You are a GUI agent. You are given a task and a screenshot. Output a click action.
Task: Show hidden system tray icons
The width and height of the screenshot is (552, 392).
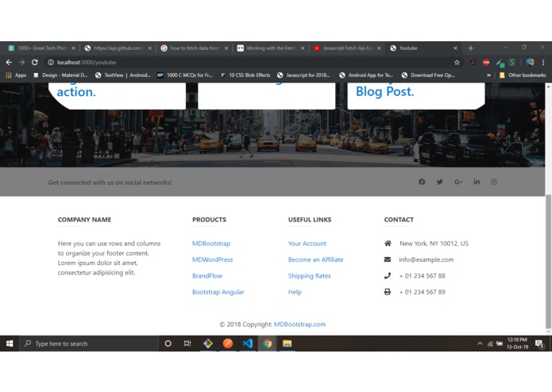pyautogui.click(x=480, y=344)
